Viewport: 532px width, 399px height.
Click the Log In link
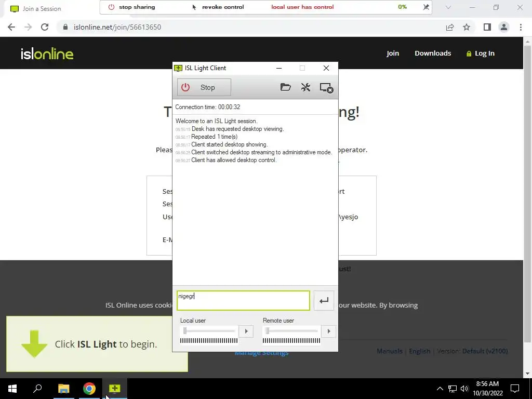click(x=481, y=54)
